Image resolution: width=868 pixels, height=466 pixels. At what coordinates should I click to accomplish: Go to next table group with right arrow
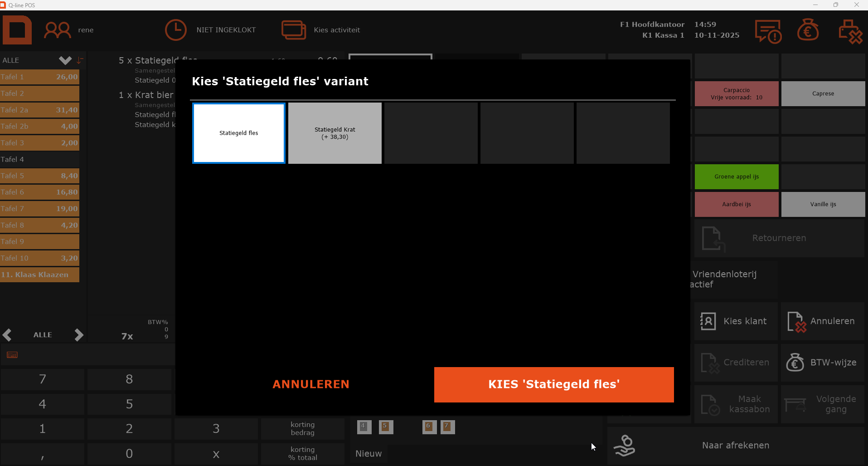pyautogui.click(x=79, y=335)
